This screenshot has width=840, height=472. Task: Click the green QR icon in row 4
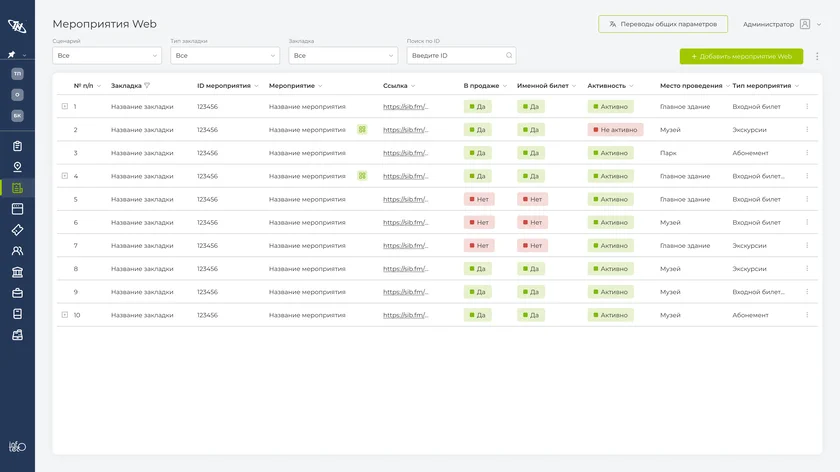[x=362, y=176]
